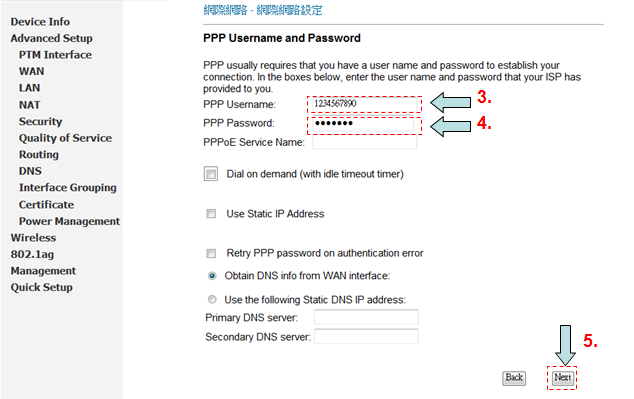Choose Use the following Static DNS IP address
The height and width of the screenshot is (399, 634).
coord(212,300)
